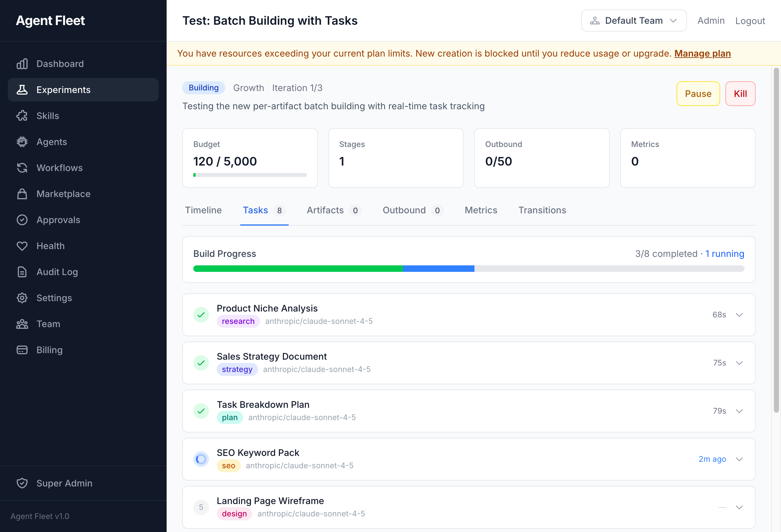Click the SEO Keyword Pack running spinner

201,459
